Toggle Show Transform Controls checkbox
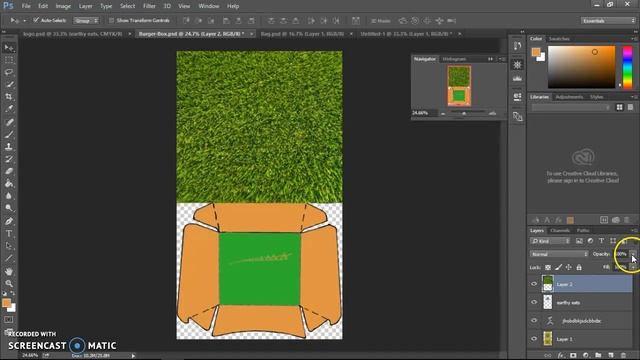This screenshot has width=640, height=360. (x=111, y=20)
